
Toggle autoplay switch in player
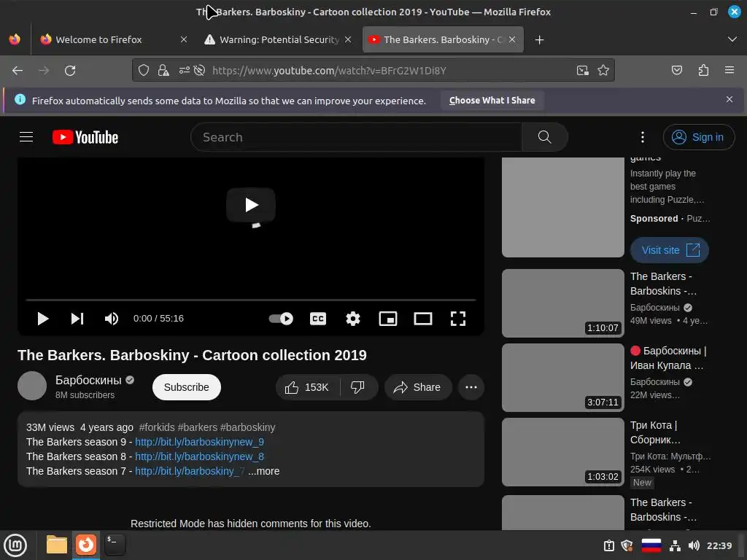click(x=281, y=319)
